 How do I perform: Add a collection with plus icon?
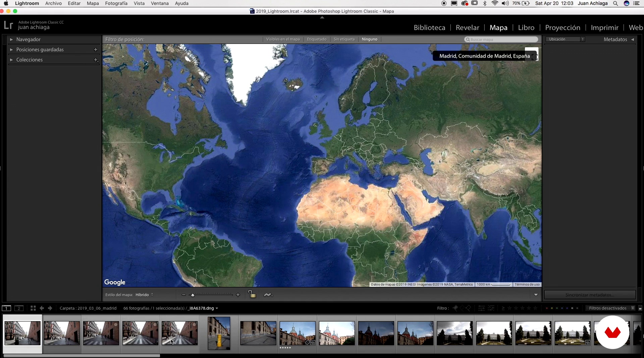[x=96, y=60]
